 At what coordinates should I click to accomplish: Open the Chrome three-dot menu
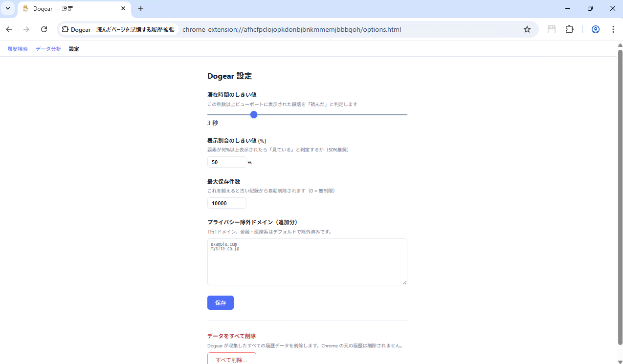613,29
